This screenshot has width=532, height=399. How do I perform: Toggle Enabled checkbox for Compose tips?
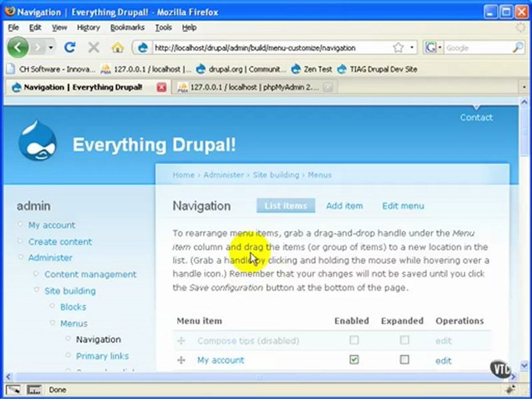(x=354, y=340)
